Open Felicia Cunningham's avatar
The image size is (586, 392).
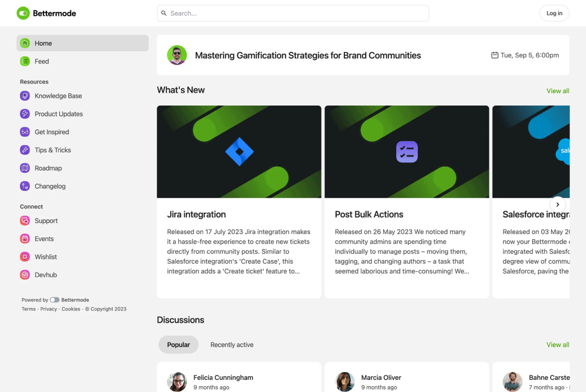pyautogui.click(x=177, y=382)
